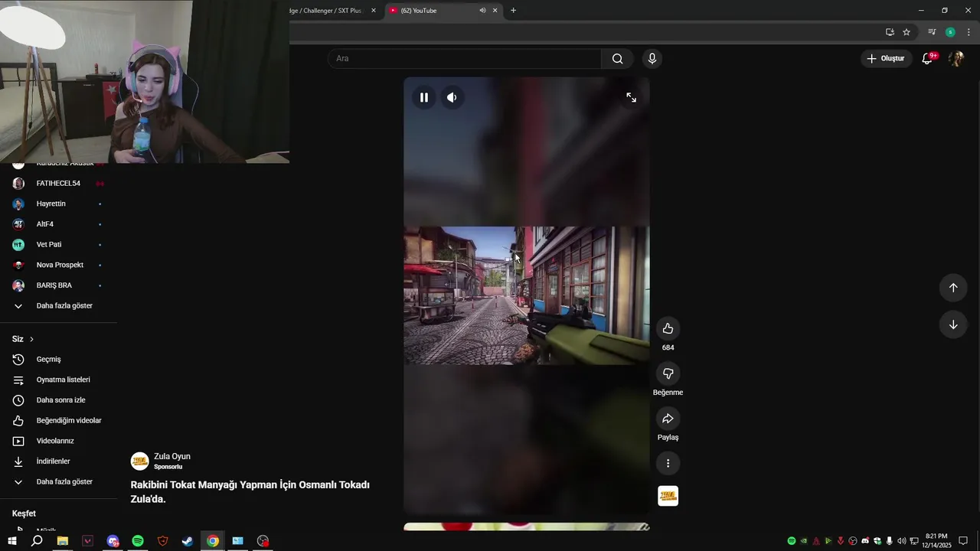This screenshot has height=551, width=980.
Task: Open FATİHECEL54 subscription channel
Action: pos(59,184)
